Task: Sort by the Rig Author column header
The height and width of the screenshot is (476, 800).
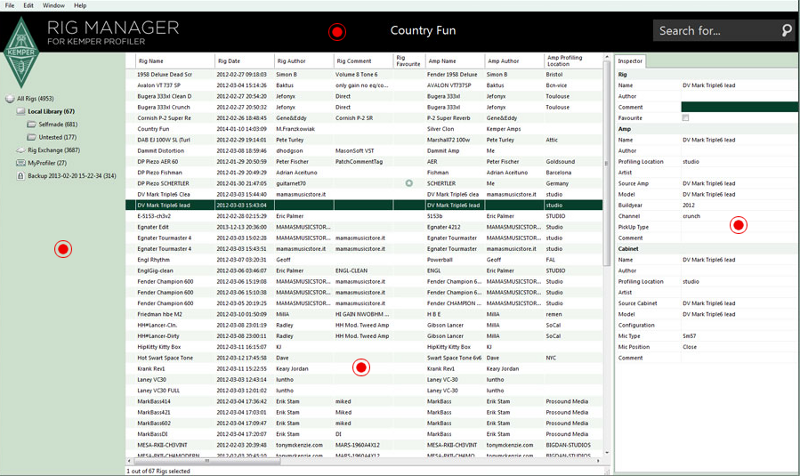Action: 304,61
